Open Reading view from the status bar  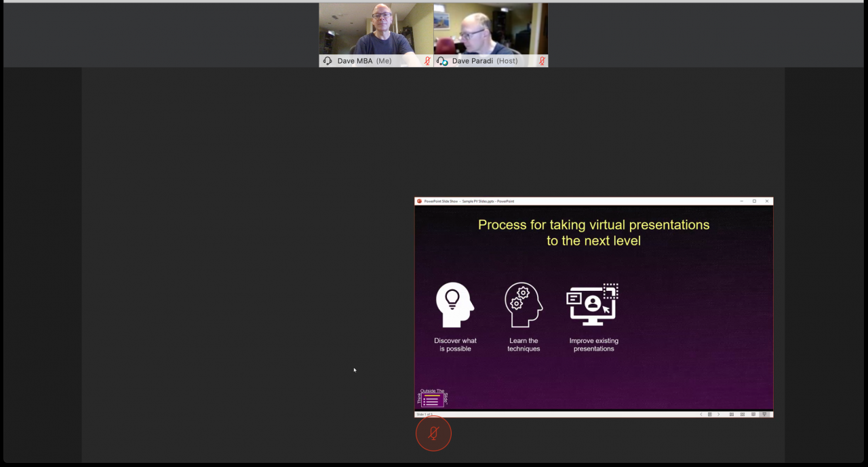753,414
